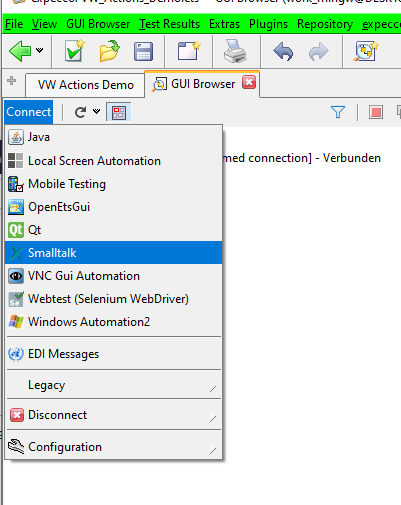The height and width of the screenshot is (505, 401).
Task: Click the open folder icon
Action: pos(109,51)
